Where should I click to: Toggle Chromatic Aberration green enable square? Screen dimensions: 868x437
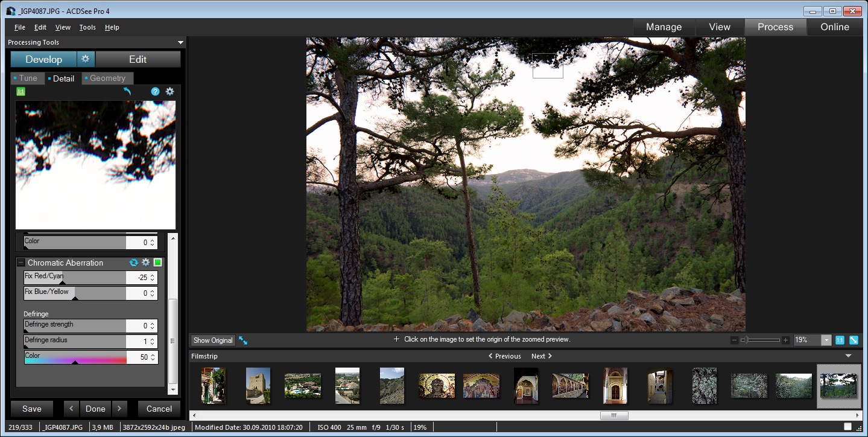click(x=157, y=263)
